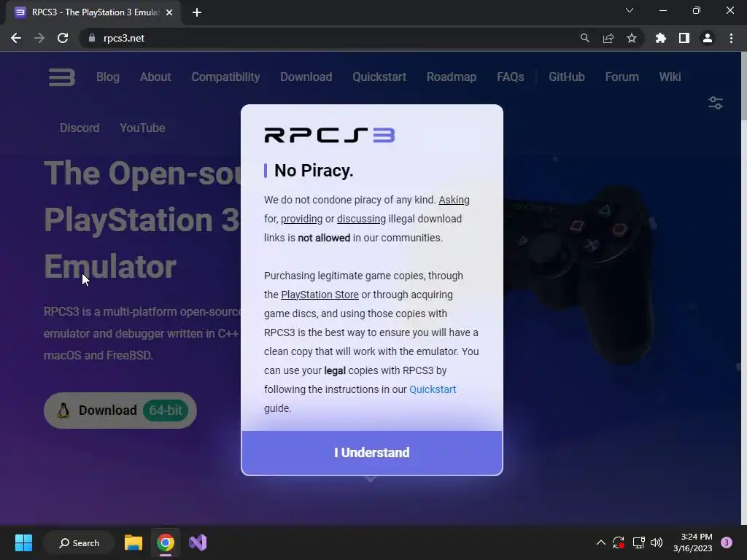Open a new browser tab
Image resolution: width=747 pixels, height=560 pixels.
click(197, 12)
